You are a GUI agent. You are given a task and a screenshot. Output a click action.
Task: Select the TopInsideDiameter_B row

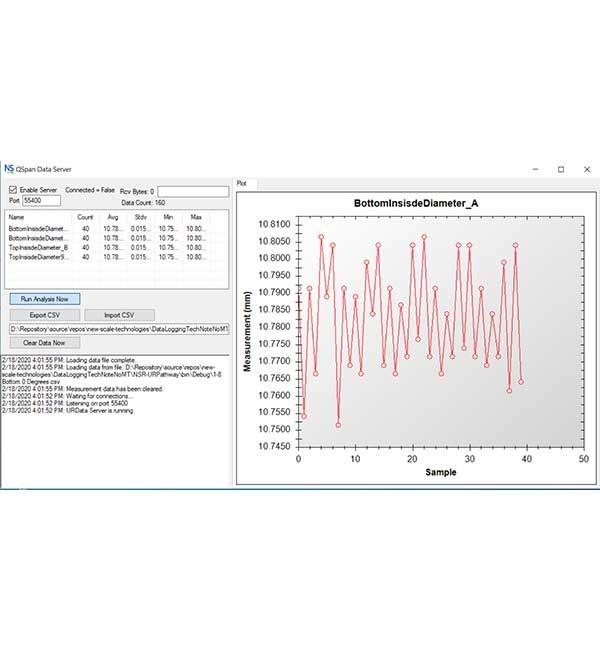click(38, 247)
